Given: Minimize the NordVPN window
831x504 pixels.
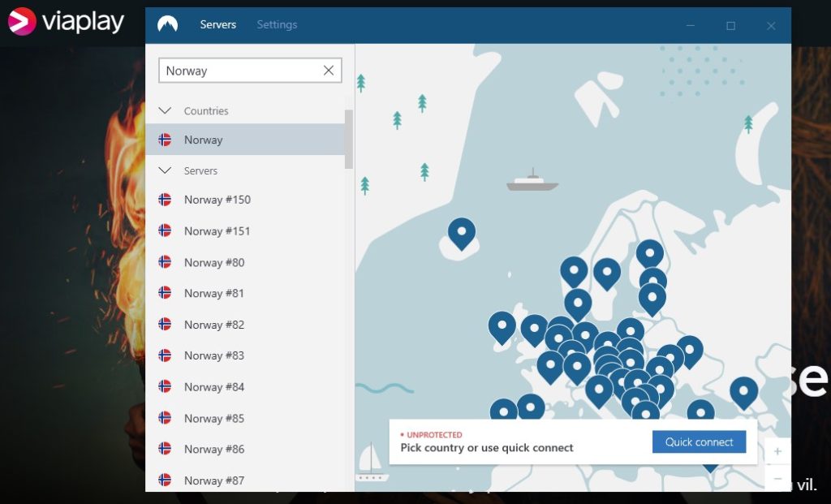Looking at the screenshot, I should point(690,25).
